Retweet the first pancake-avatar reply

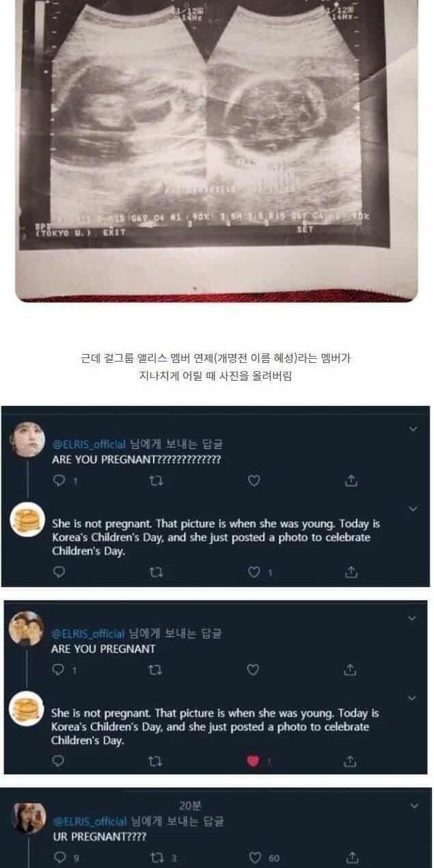pos(154,573)
